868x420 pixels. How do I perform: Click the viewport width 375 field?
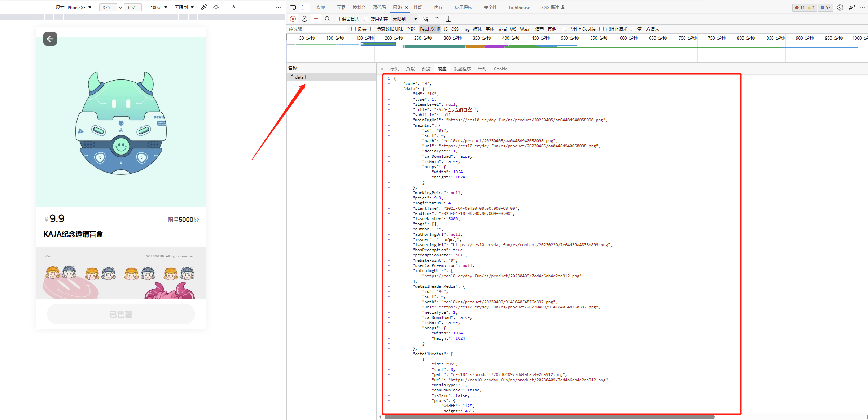tap(108, 7)
